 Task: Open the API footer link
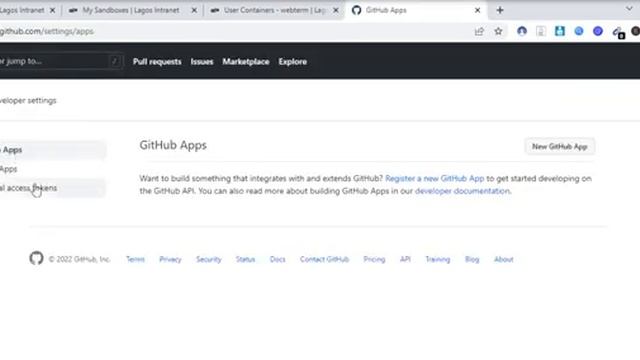click(x=405, y=259)
